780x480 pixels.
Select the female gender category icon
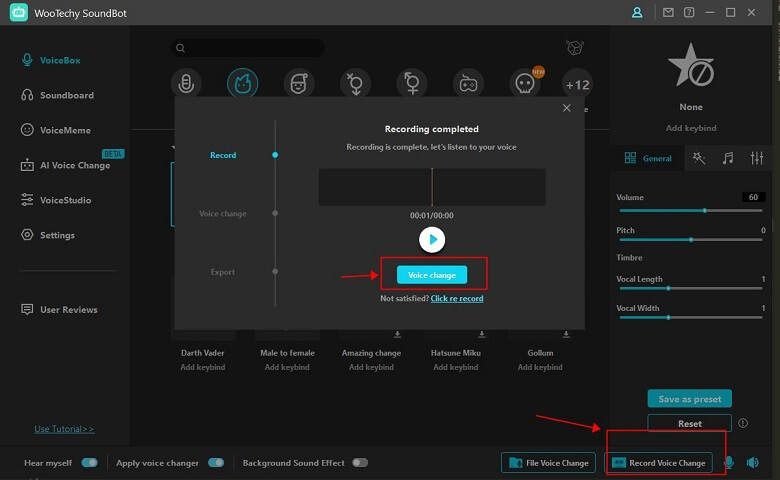[412, 84]
